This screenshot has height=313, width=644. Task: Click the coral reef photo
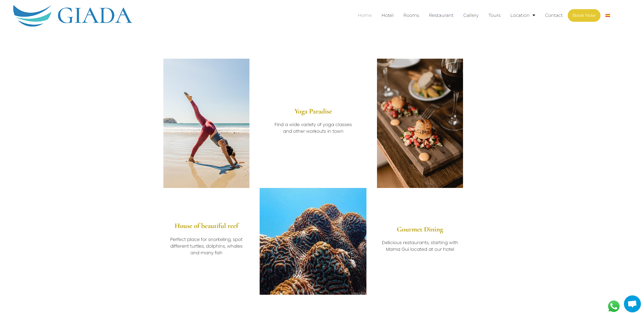[313, 241]
